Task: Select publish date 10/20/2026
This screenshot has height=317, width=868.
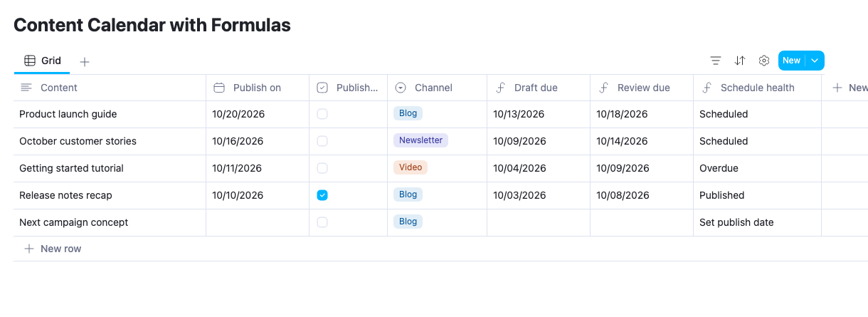Action: pyautogui.click(x=258, y=114)
